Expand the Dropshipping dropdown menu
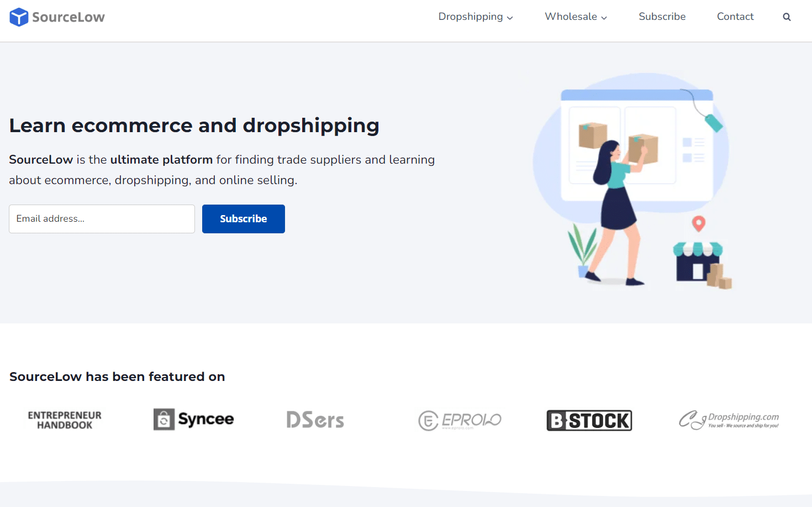Screen dimensions: 812x507 click(471, 17)
